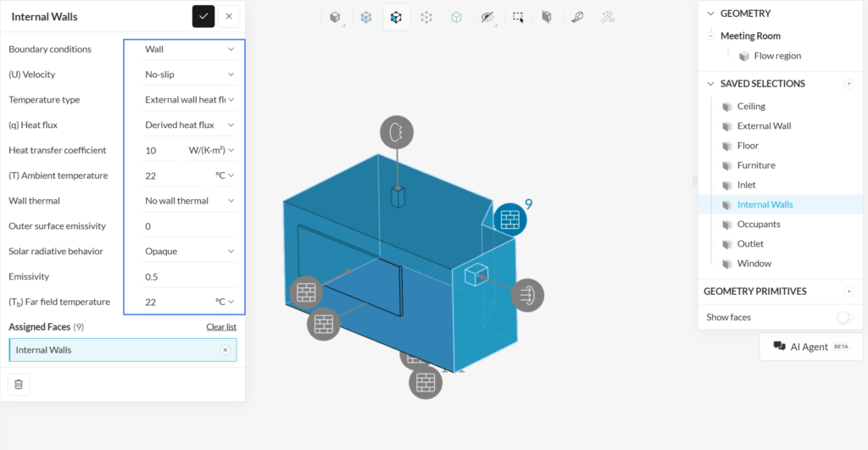Collapse the SAVED SELECTIONS section
868x450 pixels.
click(711, 84)
